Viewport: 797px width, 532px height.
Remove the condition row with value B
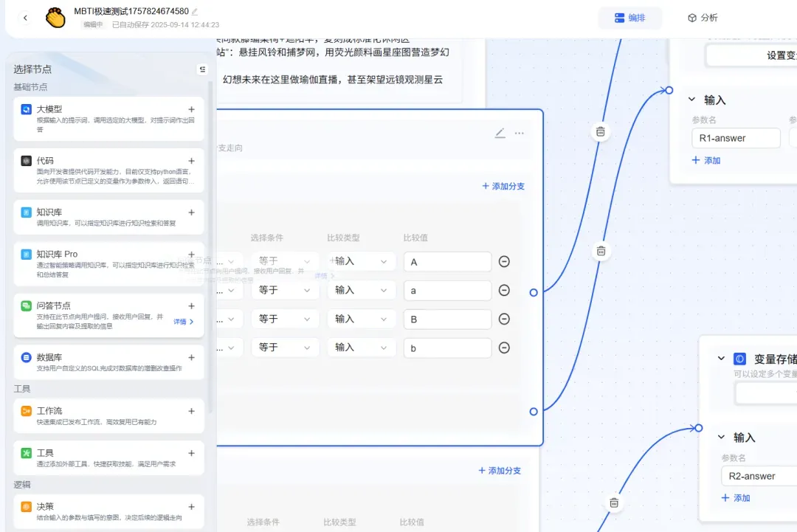click(504, 319)
